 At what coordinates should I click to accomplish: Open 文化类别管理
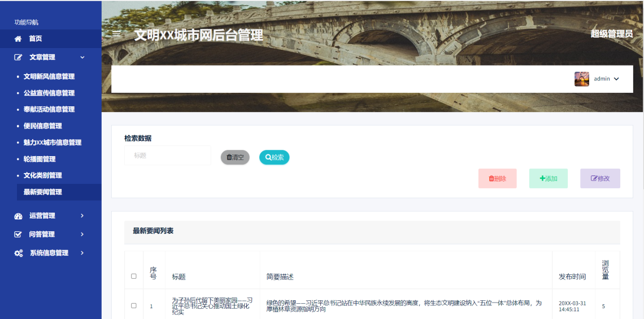click(x=43, y=175)
